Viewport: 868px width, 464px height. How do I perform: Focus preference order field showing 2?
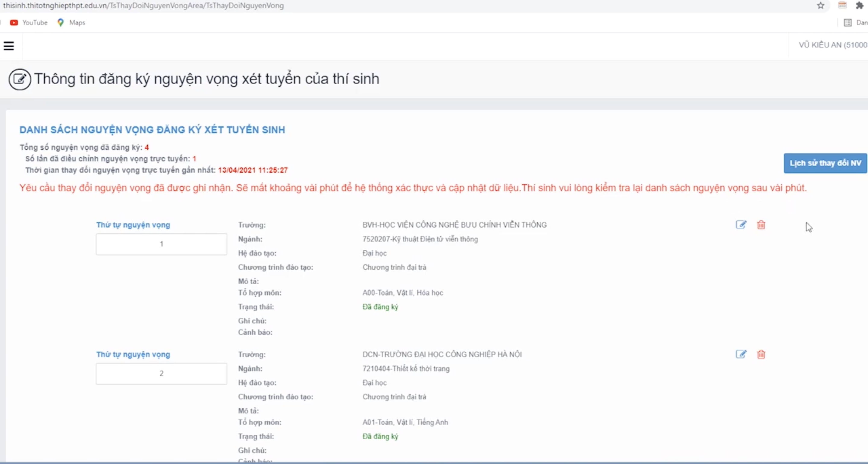pyautogui.click(x=162, y=374)
